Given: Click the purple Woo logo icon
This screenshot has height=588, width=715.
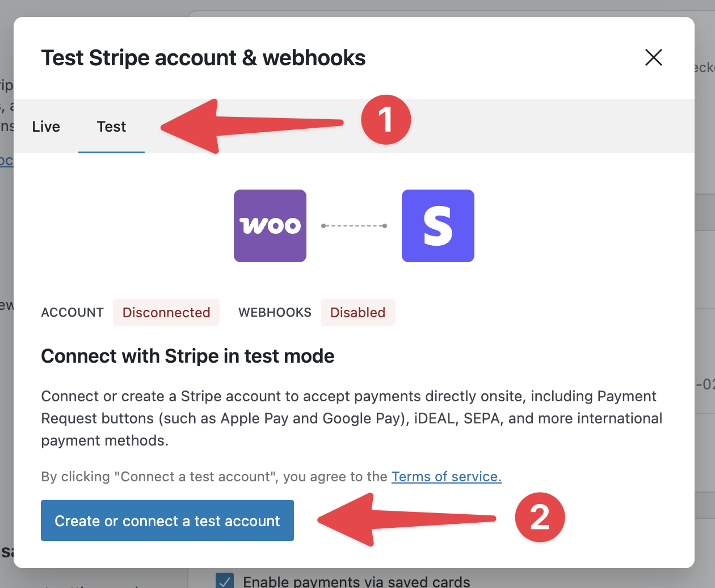Looking at the screenshot, I should click(x=270, y=226).
